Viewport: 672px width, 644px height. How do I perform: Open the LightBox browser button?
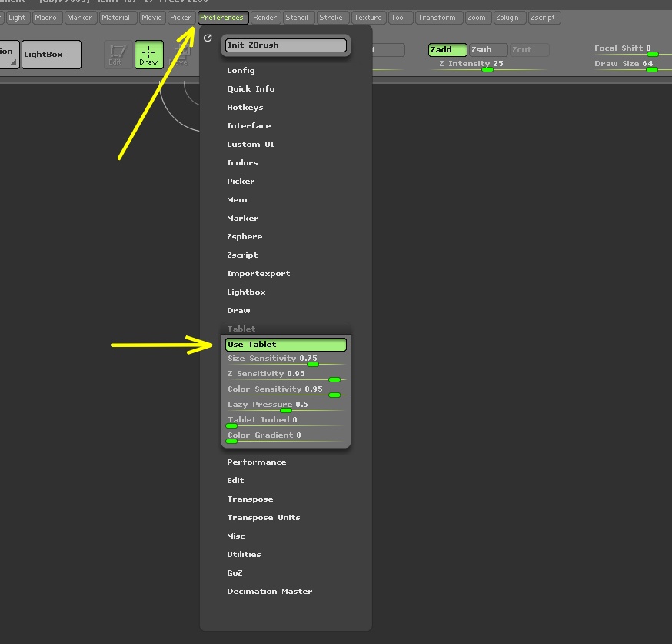pyautogui.click(x=52, y=55)
